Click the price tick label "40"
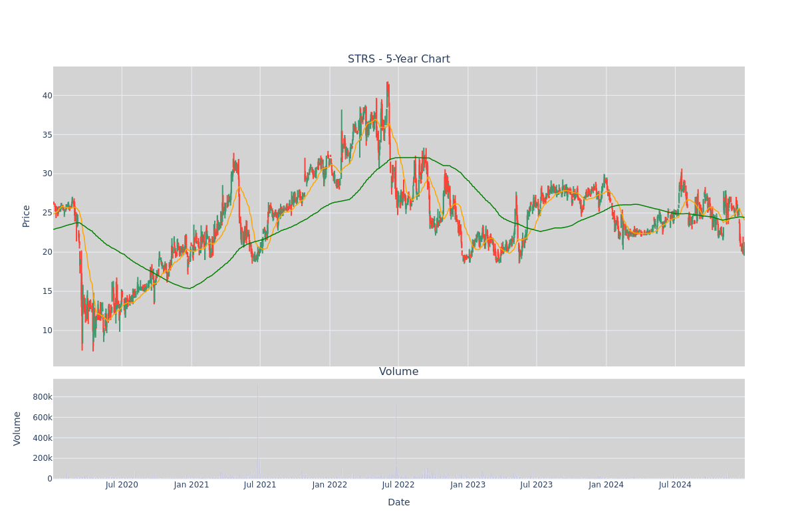This screenshot has width=798, height=532. [x=47, y=96]
